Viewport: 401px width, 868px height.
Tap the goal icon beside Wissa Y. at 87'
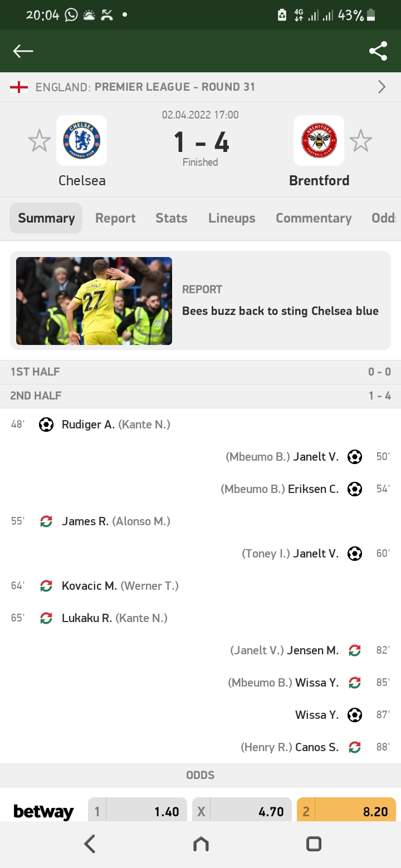[355, 715]
